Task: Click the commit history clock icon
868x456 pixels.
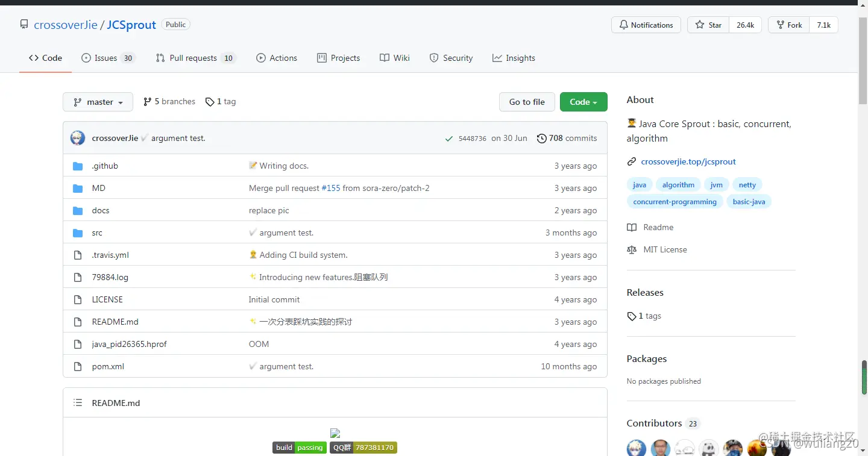Action: point(541,138)
